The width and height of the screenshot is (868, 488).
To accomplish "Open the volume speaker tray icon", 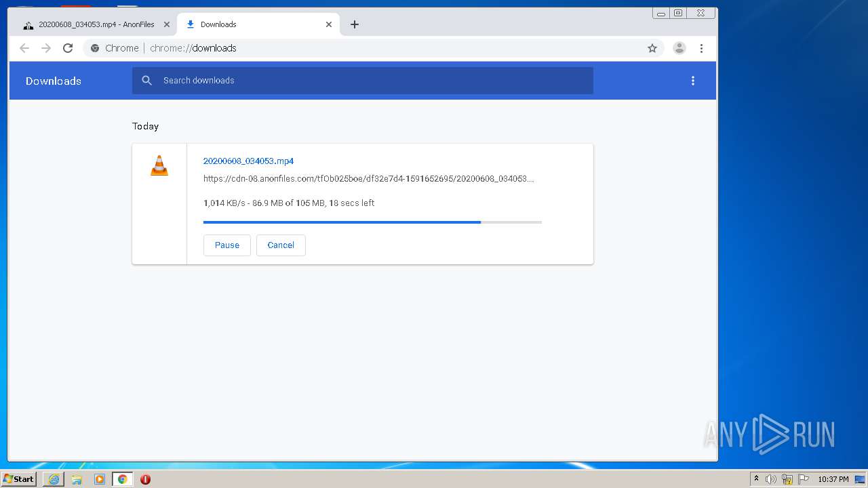I will [771, 479].
